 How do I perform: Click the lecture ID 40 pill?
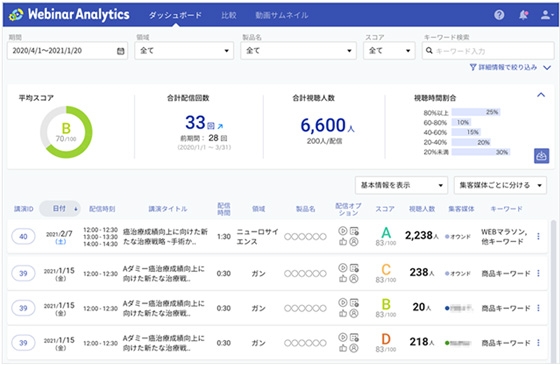point(23,236)
